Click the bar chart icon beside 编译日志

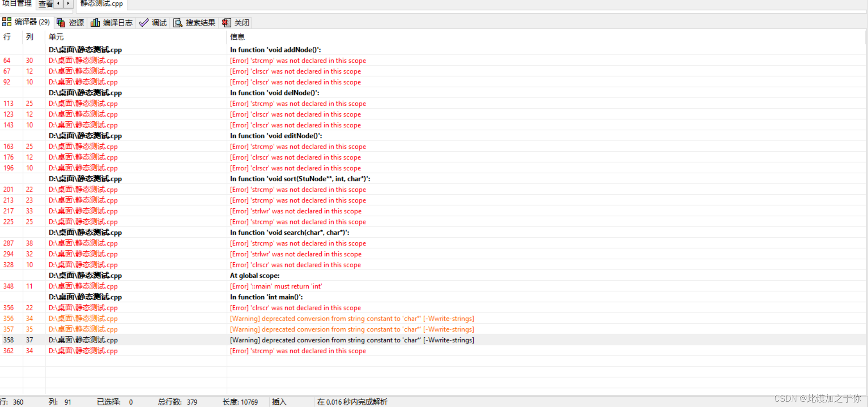pos(95,23)
